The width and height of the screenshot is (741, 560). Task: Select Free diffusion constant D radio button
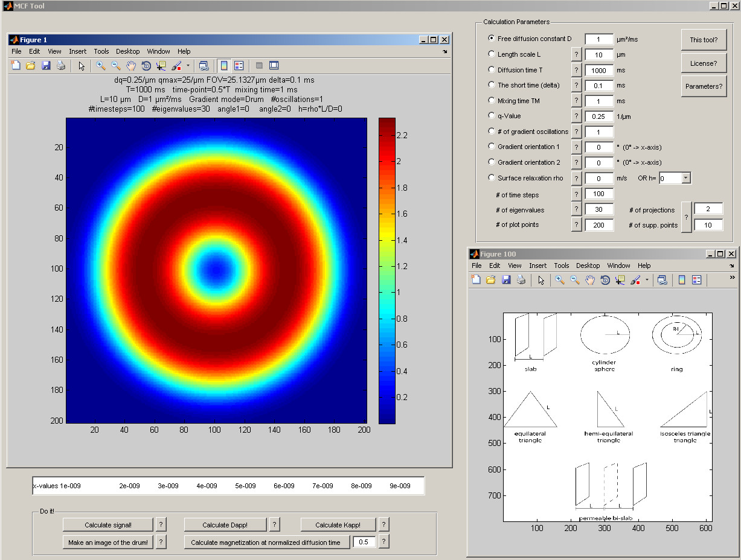[x=492, y=38]
